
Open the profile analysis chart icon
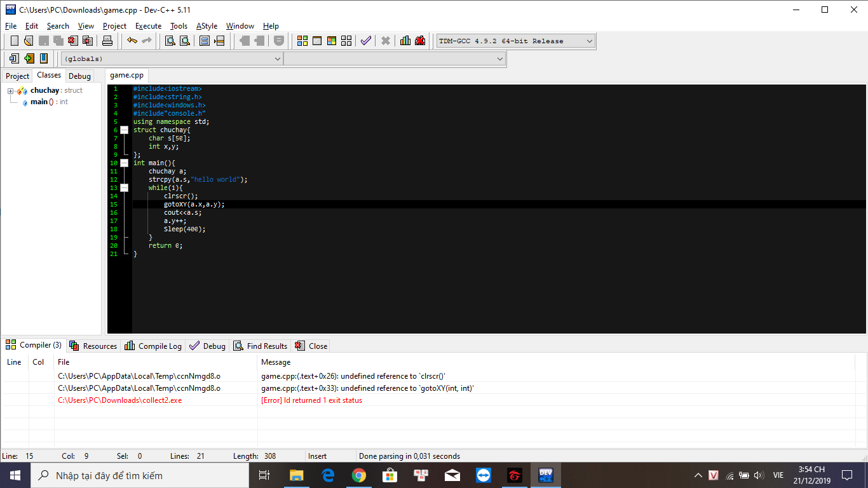click(x=405, y=41)
